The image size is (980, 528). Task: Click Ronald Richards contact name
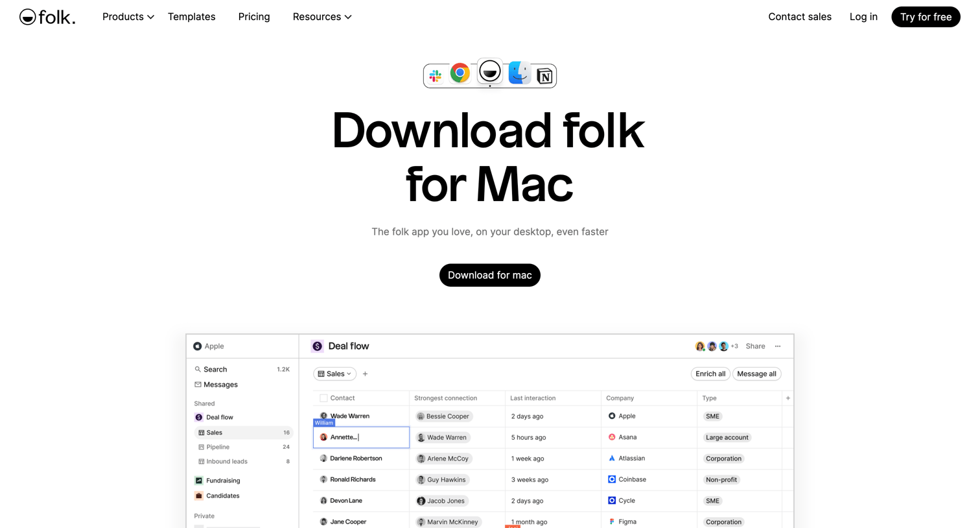(x=353, y=479)
